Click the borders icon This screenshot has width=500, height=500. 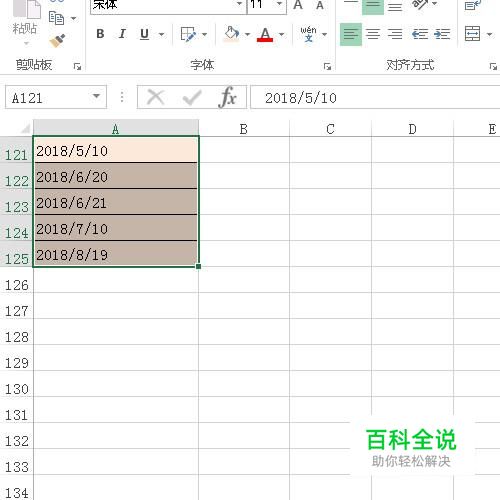point(188,34)
